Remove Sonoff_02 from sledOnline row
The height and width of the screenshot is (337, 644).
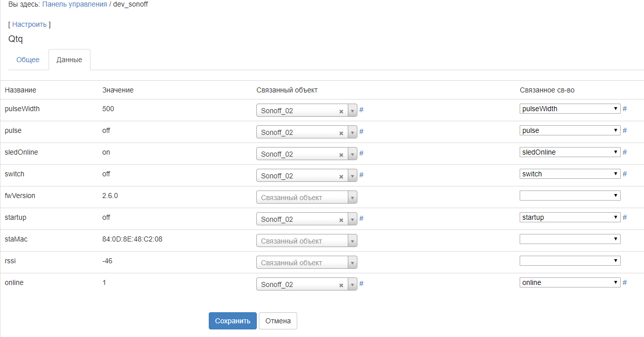[x=341, y=155]
